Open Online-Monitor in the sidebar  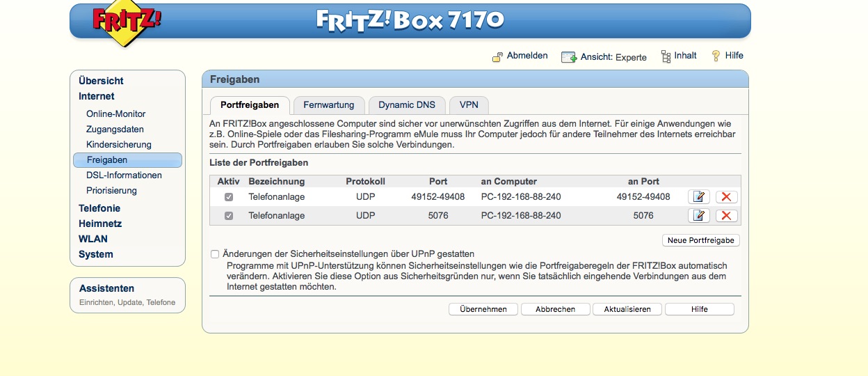(x=116, y=113)
